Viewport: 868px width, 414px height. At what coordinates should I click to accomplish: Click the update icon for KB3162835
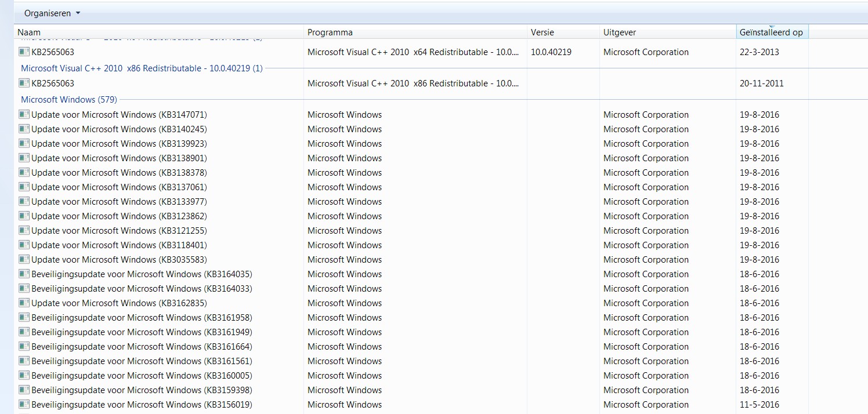point(24,303)
